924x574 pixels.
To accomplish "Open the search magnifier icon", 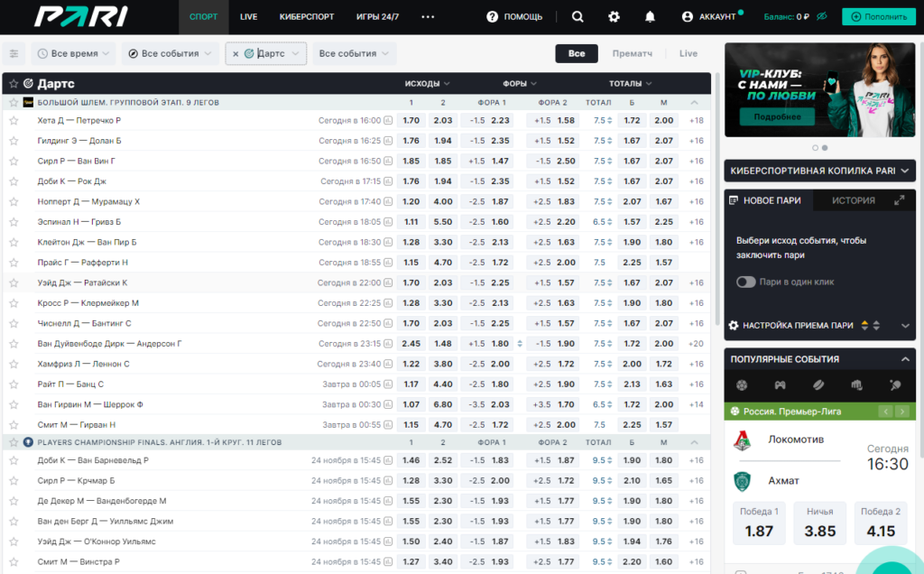I will point(577,16).
